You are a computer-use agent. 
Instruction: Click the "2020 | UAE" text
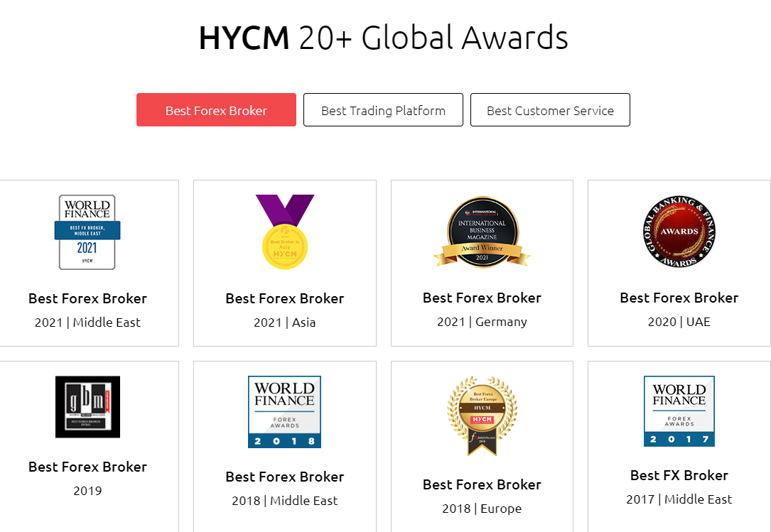[679, 322]
